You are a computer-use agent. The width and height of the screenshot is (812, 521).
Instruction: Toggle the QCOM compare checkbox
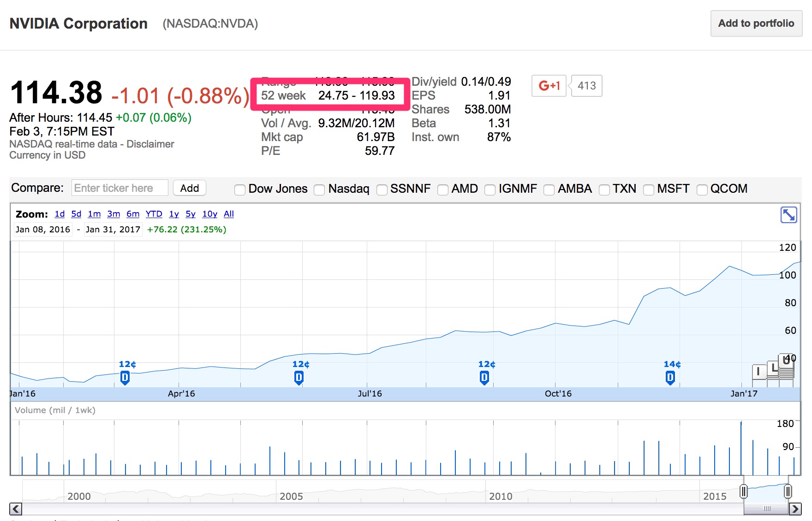tap(702, 189)
